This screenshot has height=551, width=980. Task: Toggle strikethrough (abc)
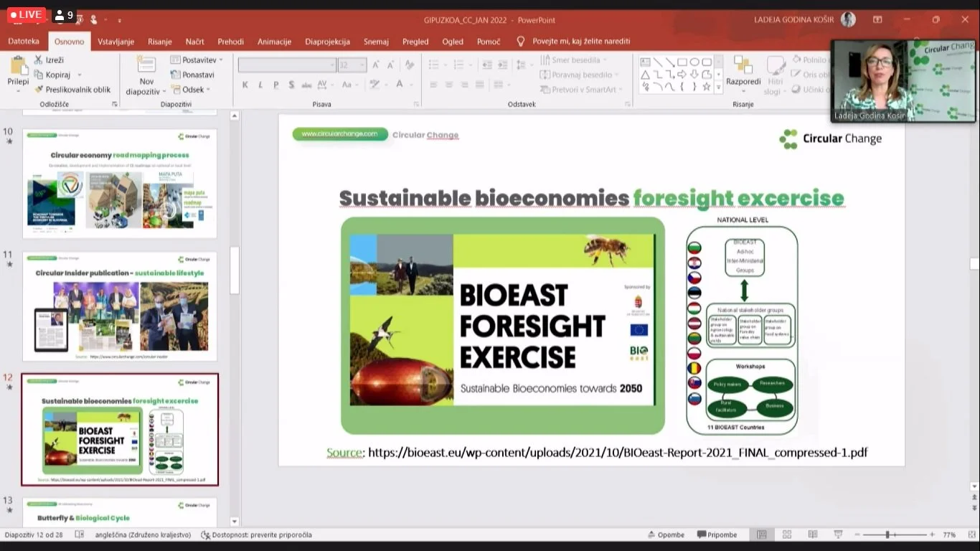[307, 85]
